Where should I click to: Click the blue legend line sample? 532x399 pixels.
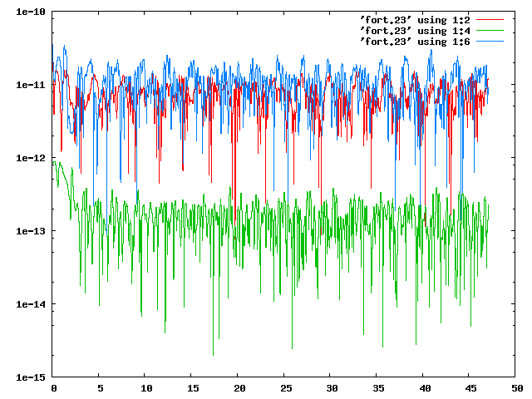pyautogui.click(x=490, y=42)
